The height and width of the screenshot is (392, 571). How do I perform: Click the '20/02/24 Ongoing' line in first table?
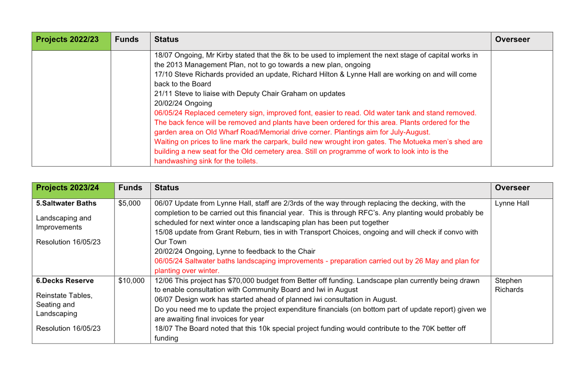point(183,103)
